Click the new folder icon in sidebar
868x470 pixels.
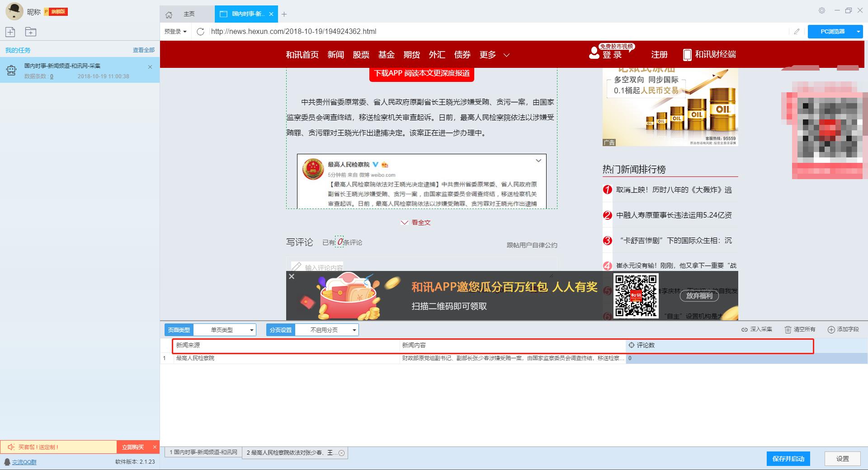31,32
